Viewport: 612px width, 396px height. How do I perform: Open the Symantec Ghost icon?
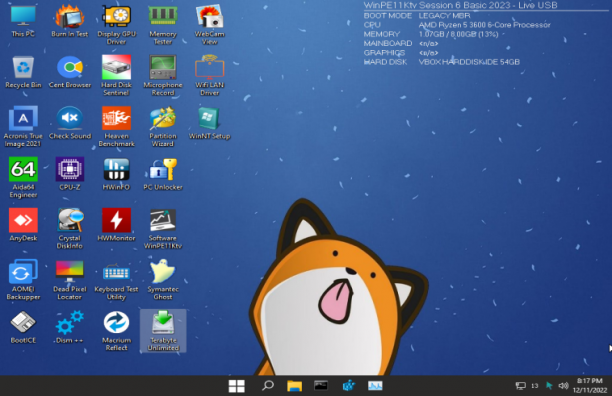coord(163,279)
